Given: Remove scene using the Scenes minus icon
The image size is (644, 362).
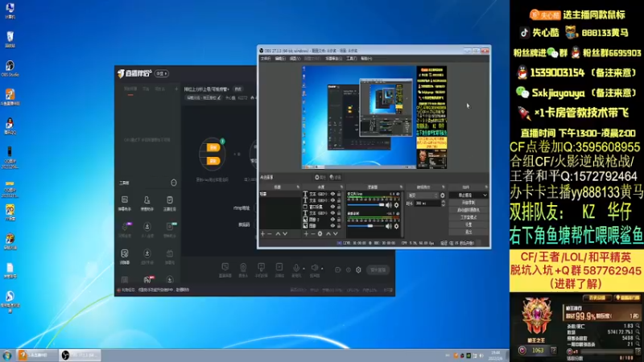Looking at the screenshot, I should 270,233.
